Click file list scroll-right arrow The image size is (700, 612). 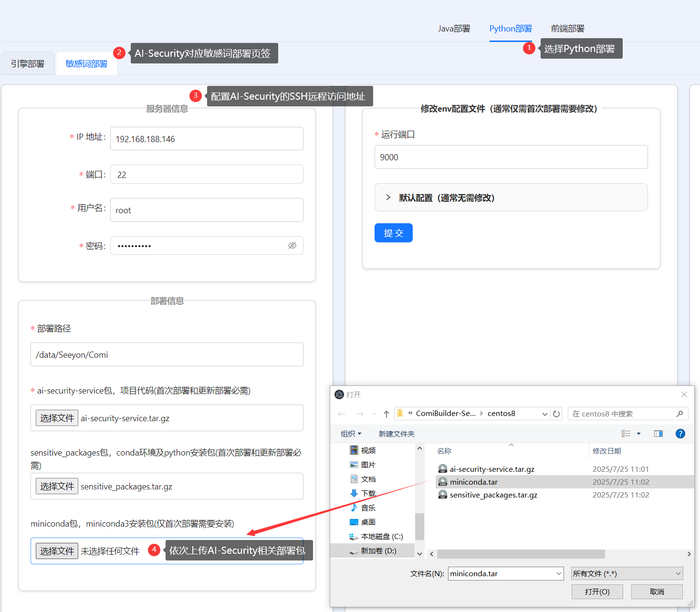coord(689,554)
